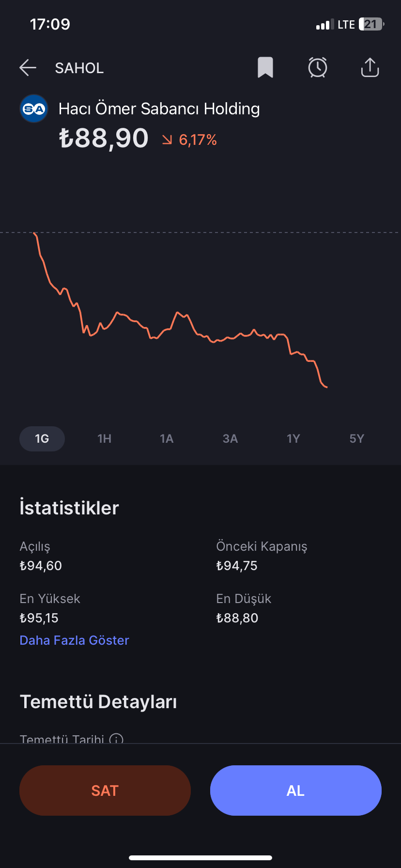Tap the down-arrow percent change indicator
Viewport: 401px width, 868px height.
[x=167, y=140]
